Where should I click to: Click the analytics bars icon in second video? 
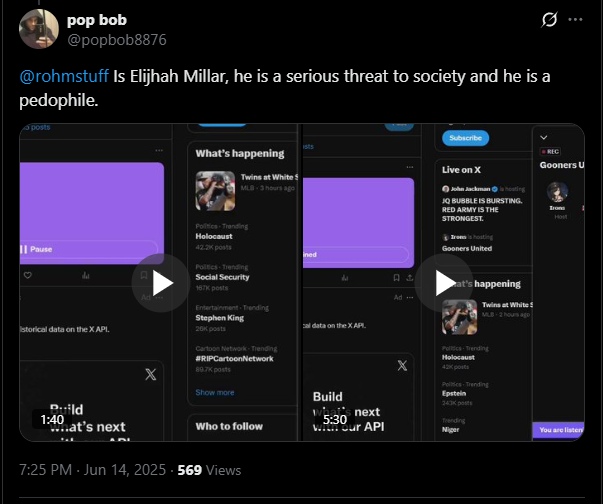[x=345, y=278]
